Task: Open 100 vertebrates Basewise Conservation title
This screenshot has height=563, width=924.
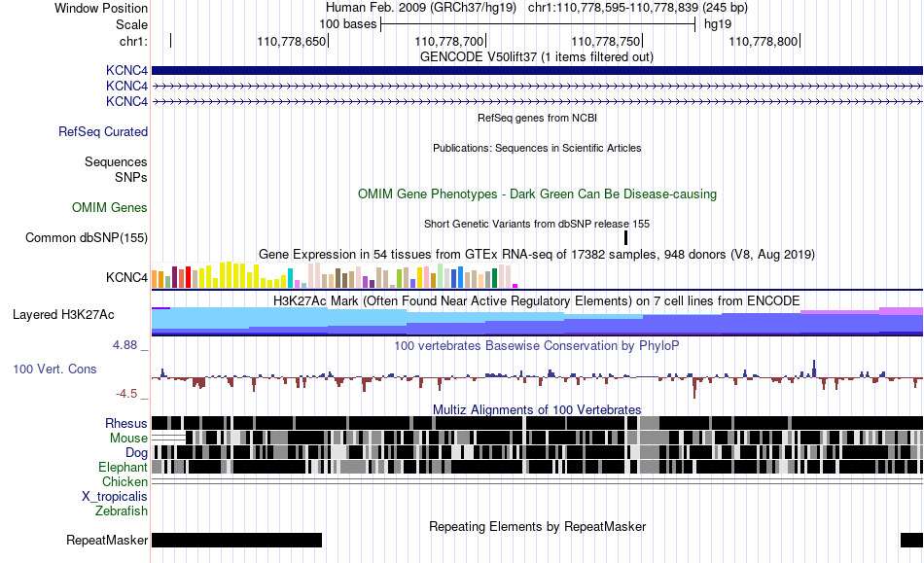Action: (537, 346)
